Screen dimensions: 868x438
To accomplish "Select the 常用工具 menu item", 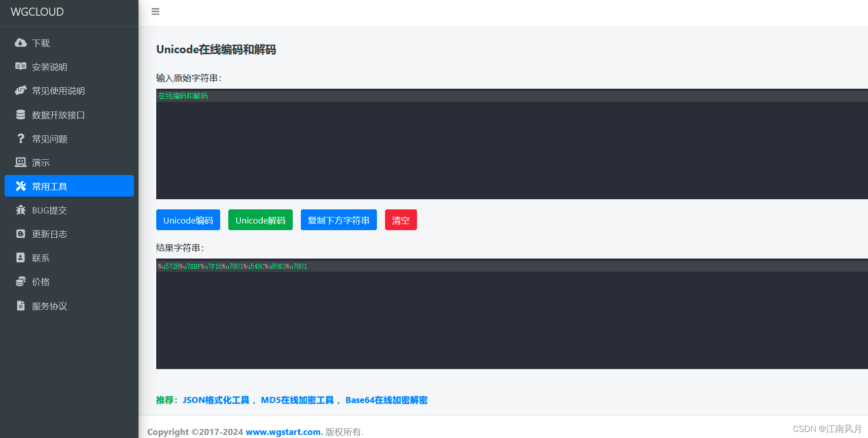I will [69, 186].
